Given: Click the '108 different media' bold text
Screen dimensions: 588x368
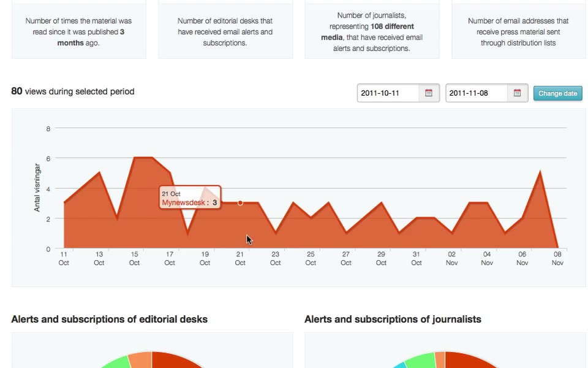Looking at the screenshot, I should coord(367,32).
